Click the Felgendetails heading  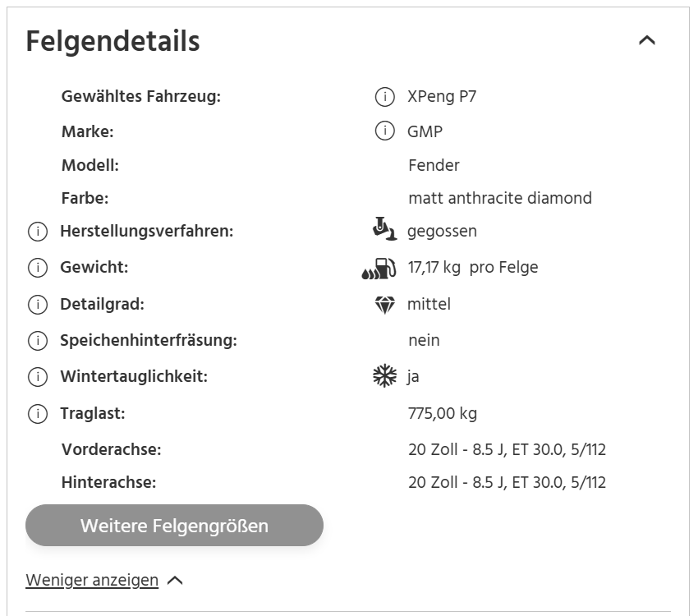coord(113,41)
